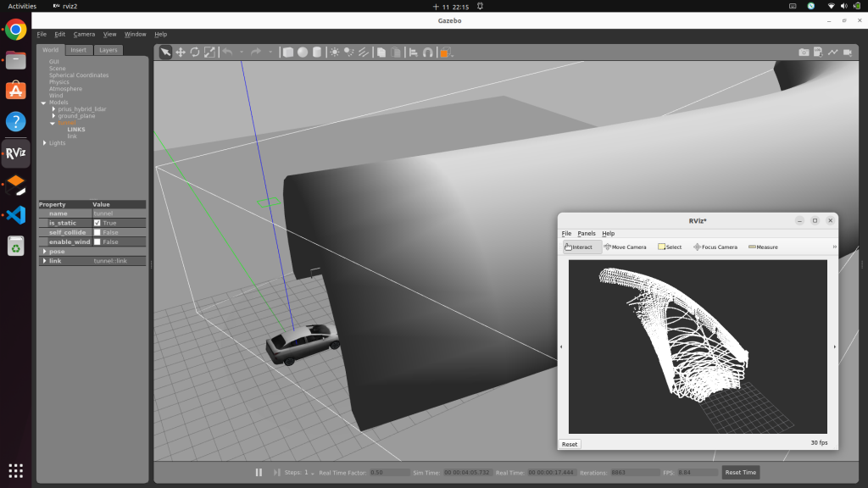Image resolution: width=868 pixels, height=488 pixels.
Task: Expand ground_plane model node
Action: [53, 115]
